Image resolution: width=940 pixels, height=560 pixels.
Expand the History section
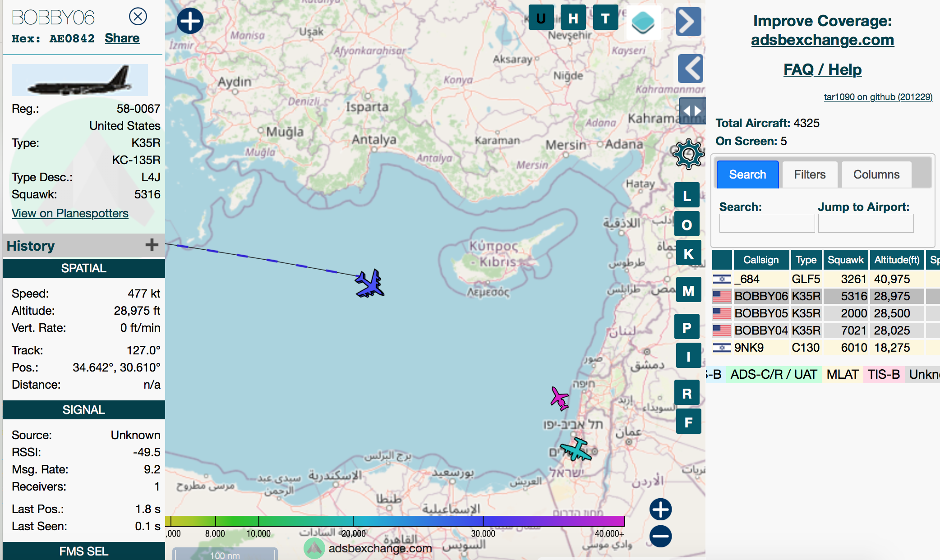pos(152,245)
